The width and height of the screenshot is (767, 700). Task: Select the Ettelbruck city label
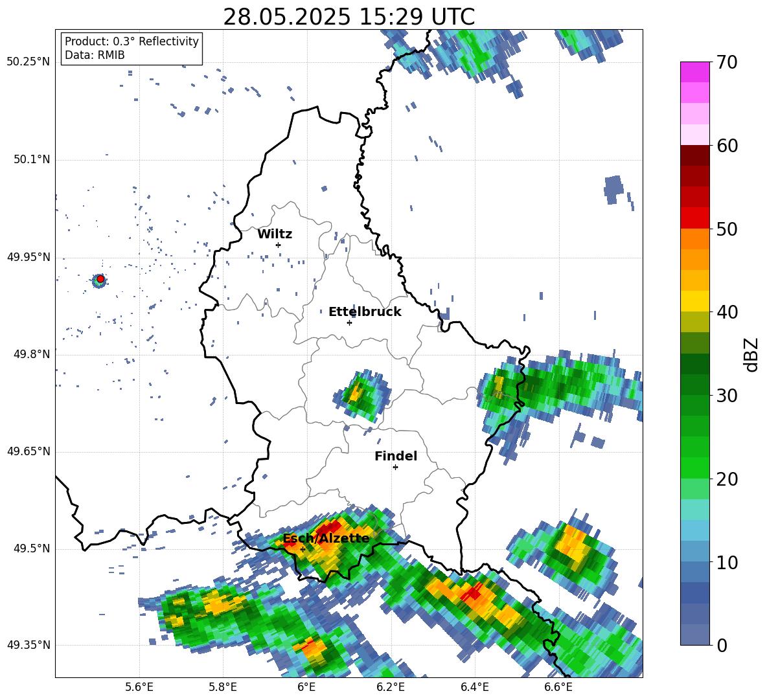[365, 312]
